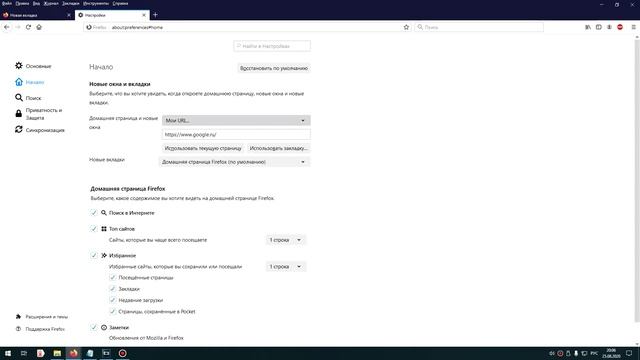Open the home page via toolbar house icon
Image resolution: width=640 pixels, height=360 pixels.
(x=39, y=27)
